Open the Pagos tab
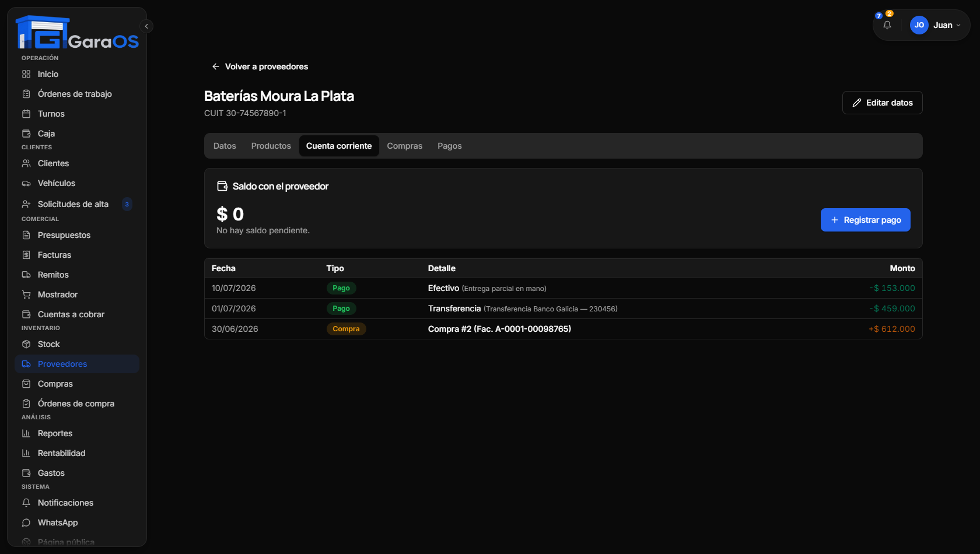980x554 pixels. (x=450, y=146)
